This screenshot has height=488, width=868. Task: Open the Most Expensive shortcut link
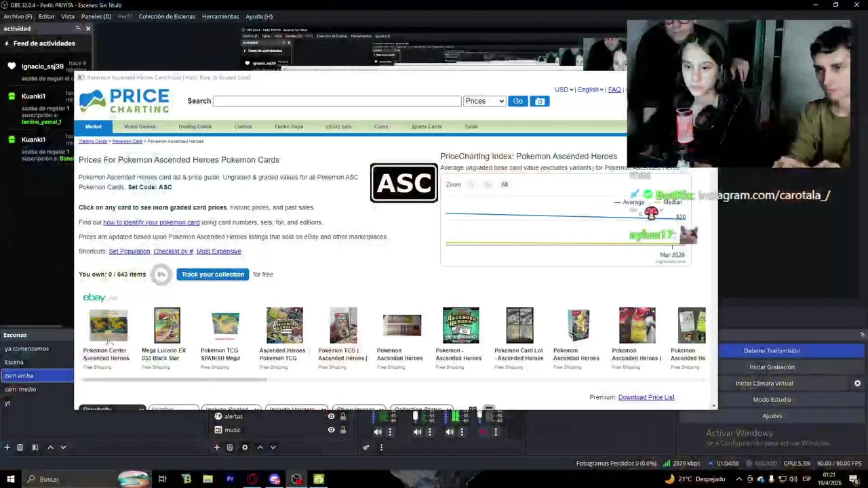218,251
